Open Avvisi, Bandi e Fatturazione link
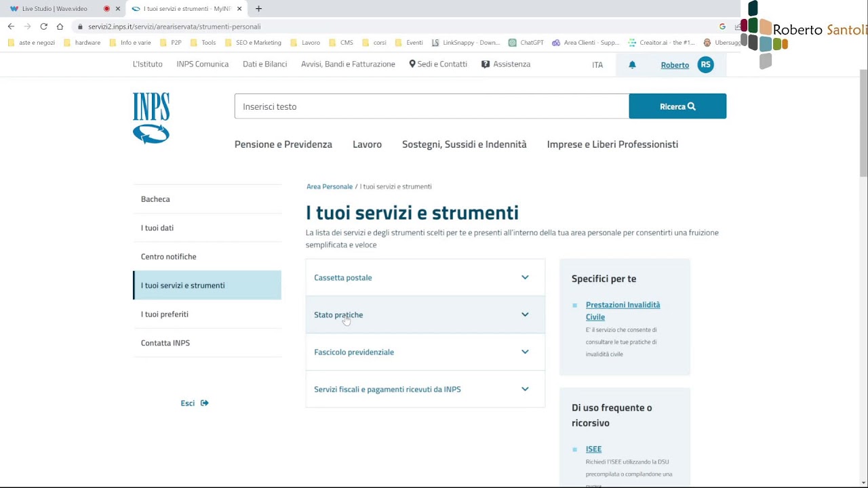This screenshot has width=868, height=488. (x=348, y=64)
